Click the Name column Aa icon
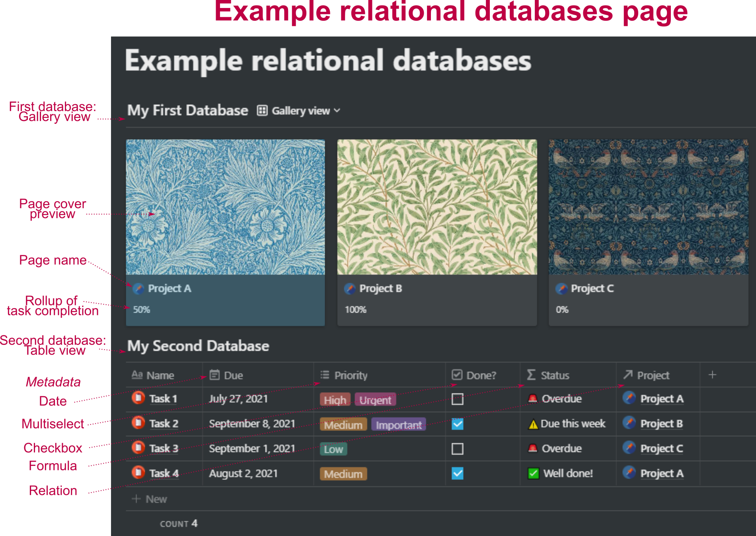Screen dimensions: 756x536 pyautogui.click(x=137, y=375)
